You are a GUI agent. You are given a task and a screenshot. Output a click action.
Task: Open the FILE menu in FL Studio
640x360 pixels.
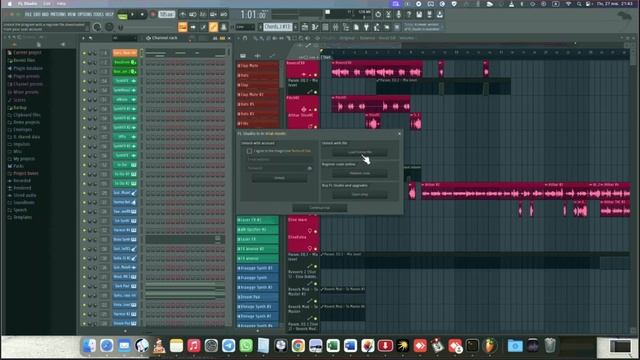[x=28, y=14]
